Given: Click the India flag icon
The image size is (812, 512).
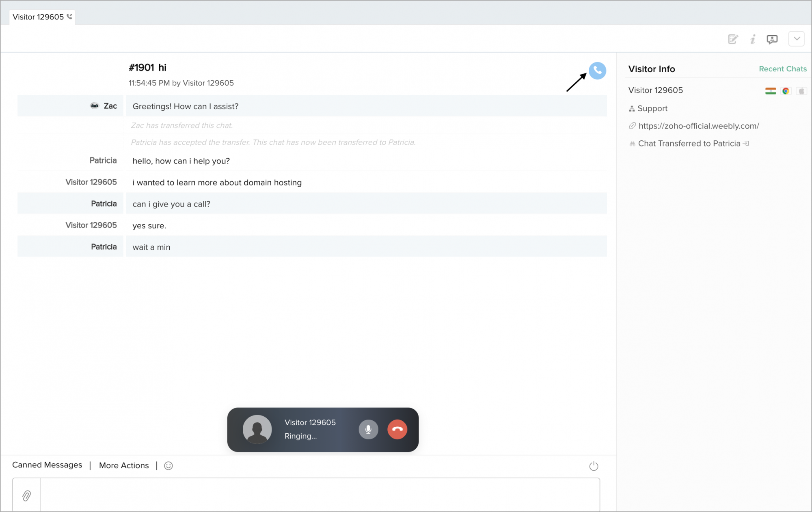Looking at the screenshot, I should pos(770,91).
